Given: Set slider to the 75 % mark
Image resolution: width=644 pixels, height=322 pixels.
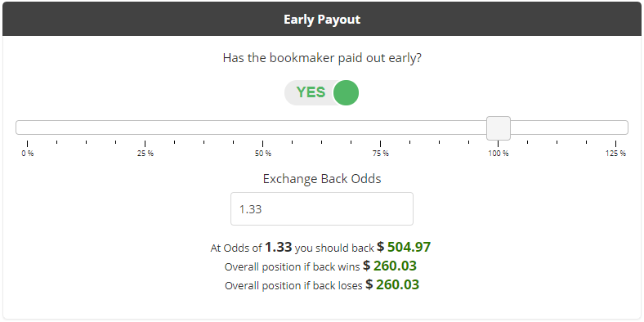Looking at the screenshot, I should 381,127.
